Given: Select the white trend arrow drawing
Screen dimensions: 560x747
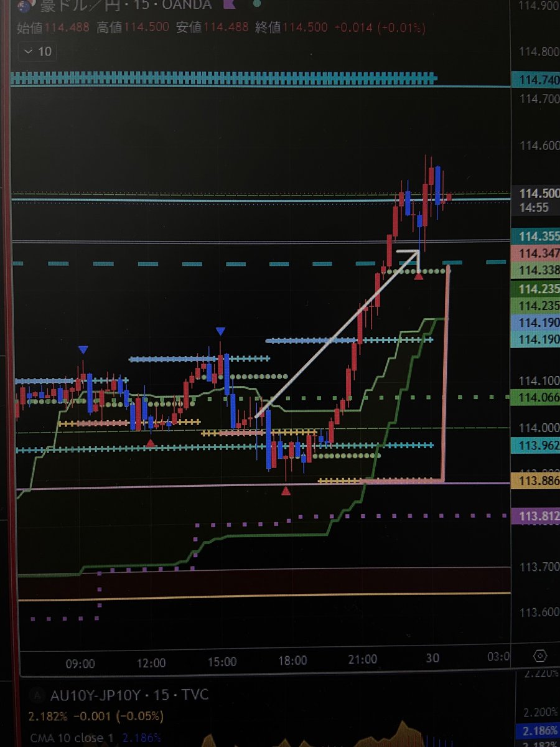Looking at the screenshot, I should pyautogui.click(x=336, y=333).
